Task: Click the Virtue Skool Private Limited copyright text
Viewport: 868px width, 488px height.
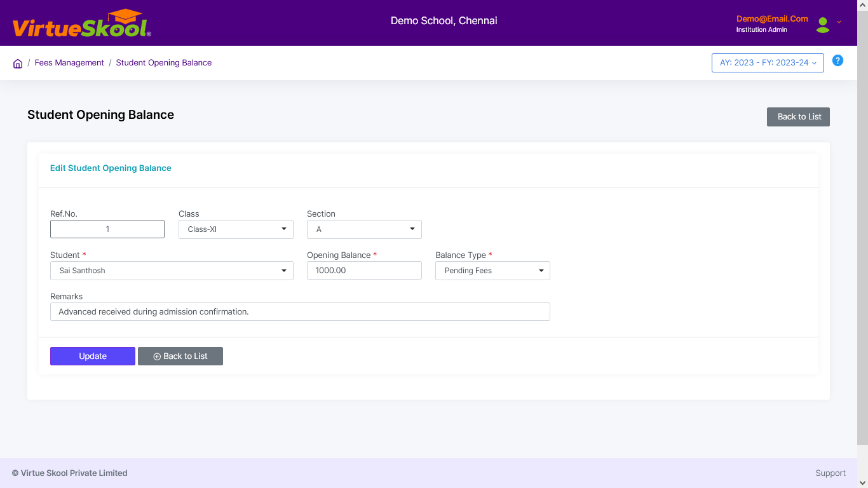Action: (x=69, y=473)
